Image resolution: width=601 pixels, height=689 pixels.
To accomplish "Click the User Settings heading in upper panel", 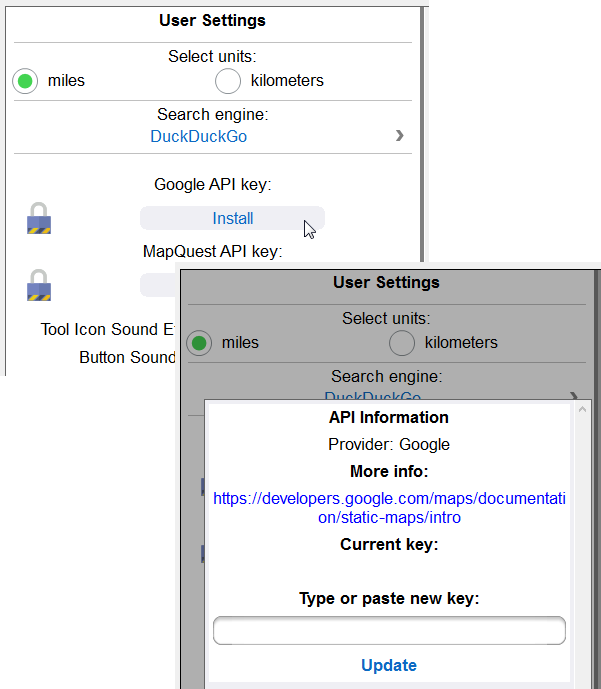I will pos(212,20).
